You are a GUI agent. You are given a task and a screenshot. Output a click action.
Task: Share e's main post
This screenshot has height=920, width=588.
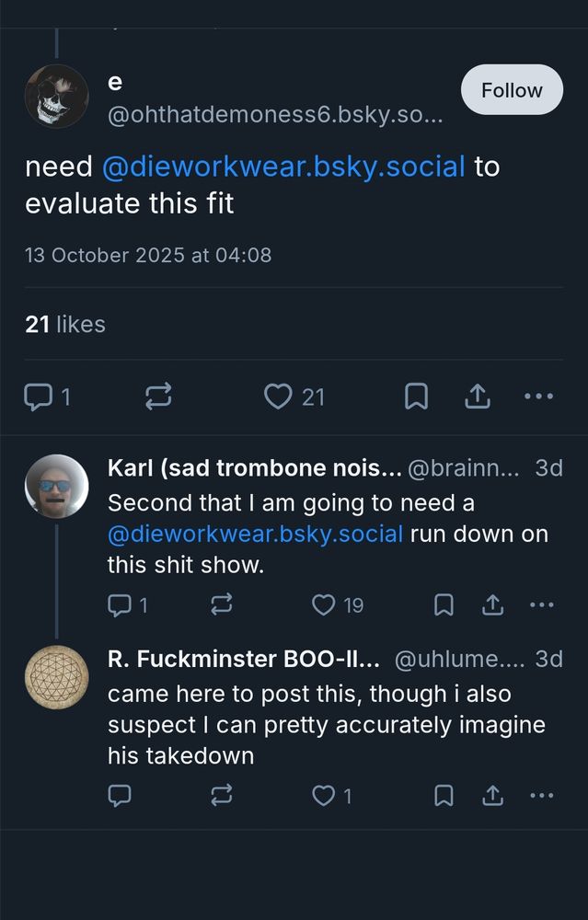point(477,397)
